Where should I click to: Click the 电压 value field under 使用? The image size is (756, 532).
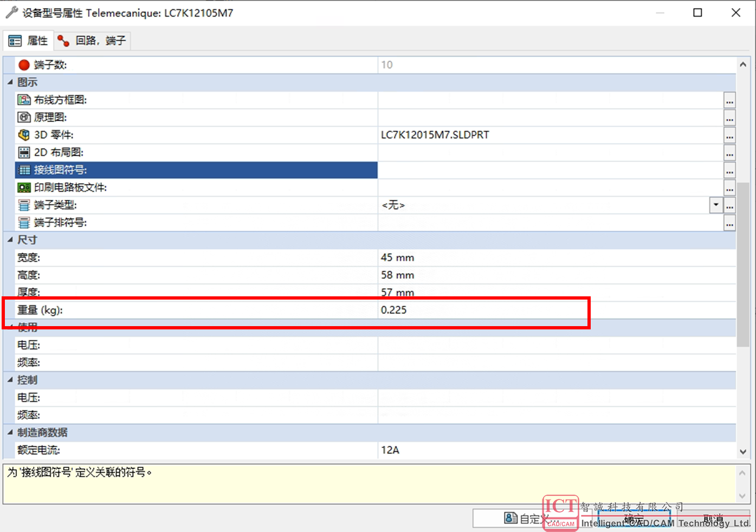pos(557,345)
